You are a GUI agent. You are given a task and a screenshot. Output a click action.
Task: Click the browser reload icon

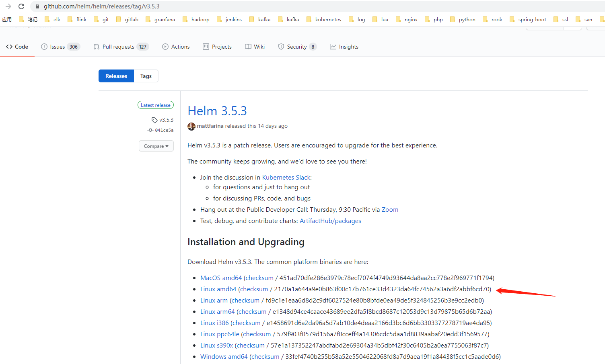coord(21,6)
